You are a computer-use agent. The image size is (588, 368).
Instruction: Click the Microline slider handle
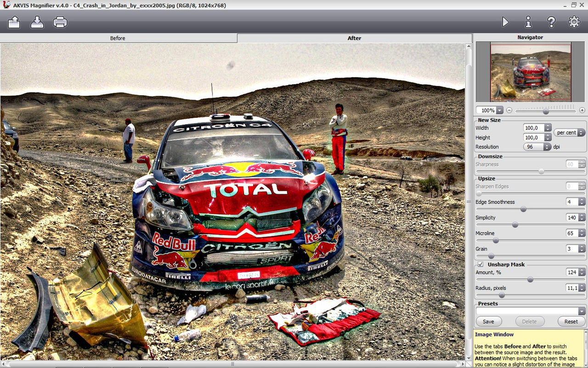(496, 241)
